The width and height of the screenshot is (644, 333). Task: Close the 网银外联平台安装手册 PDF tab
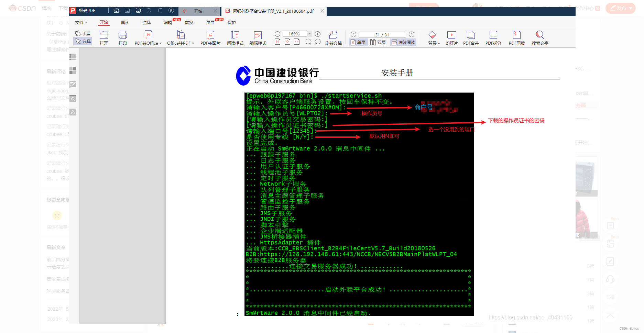coord(322,11)
